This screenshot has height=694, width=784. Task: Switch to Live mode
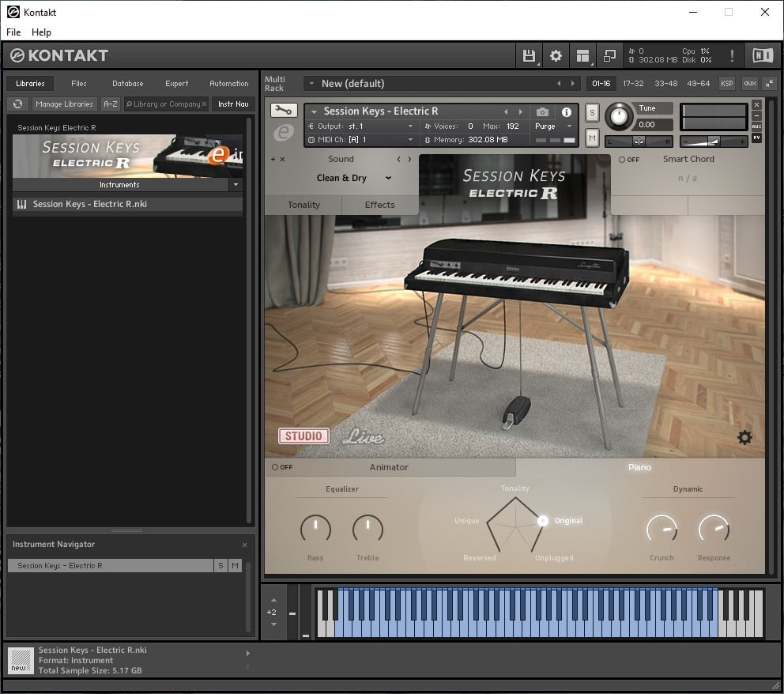[364, 436]
